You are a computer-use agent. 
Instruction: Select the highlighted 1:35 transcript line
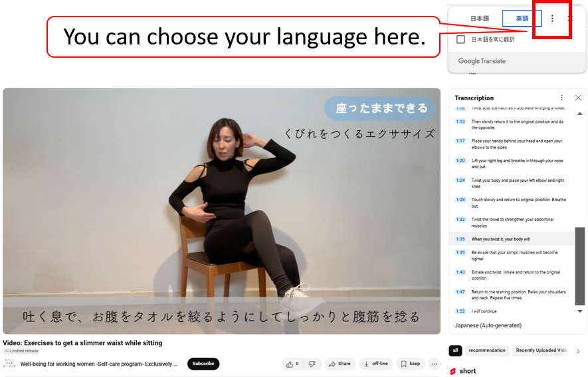512,239
